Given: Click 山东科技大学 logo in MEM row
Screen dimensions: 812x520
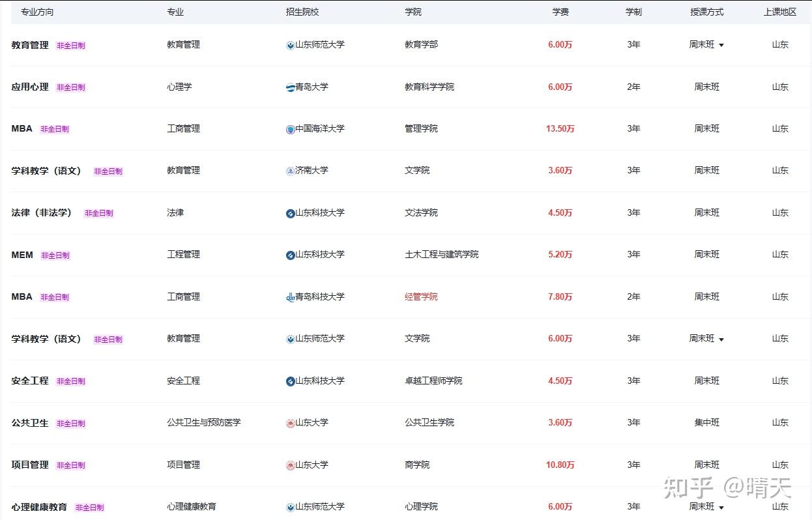Looking at the screenshot, I should click(290, 255).
